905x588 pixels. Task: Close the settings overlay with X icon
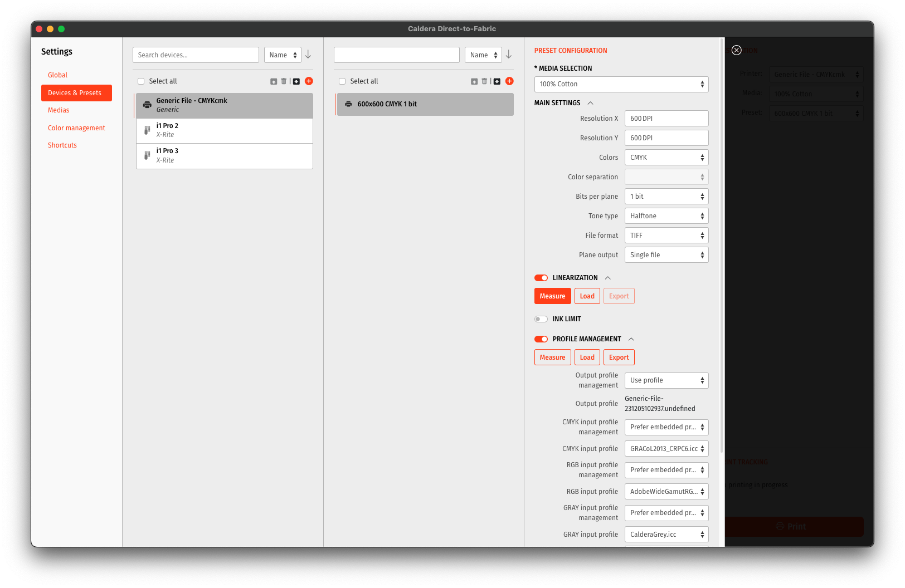(x=736, y=50)
